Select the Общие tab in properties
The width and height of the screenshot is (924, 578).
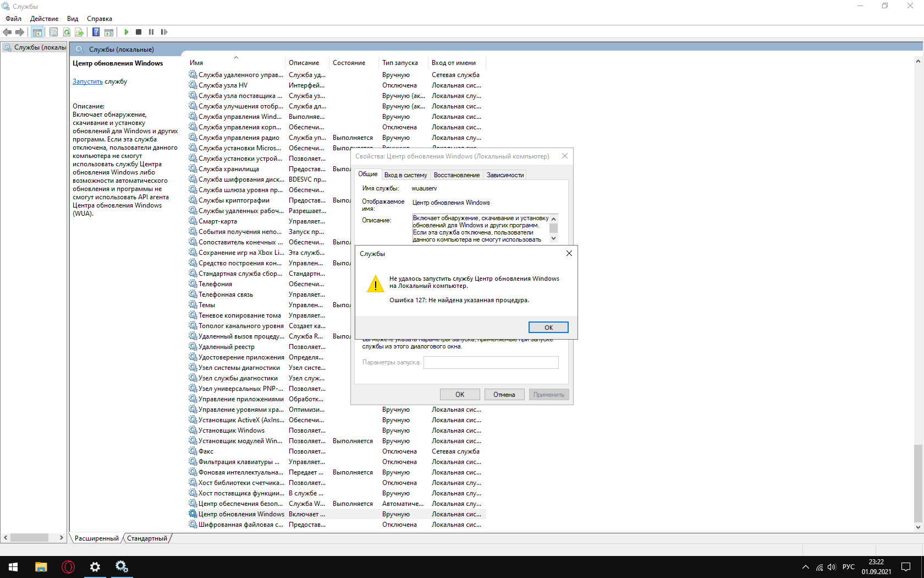coord(368,174)
